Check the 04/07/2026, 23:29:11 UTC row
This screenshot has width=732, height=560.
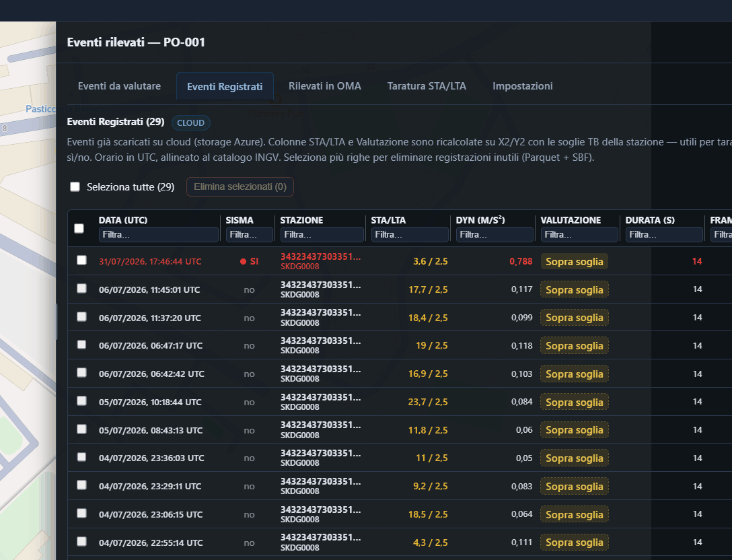pyautogui.click(x=81, y=485)
